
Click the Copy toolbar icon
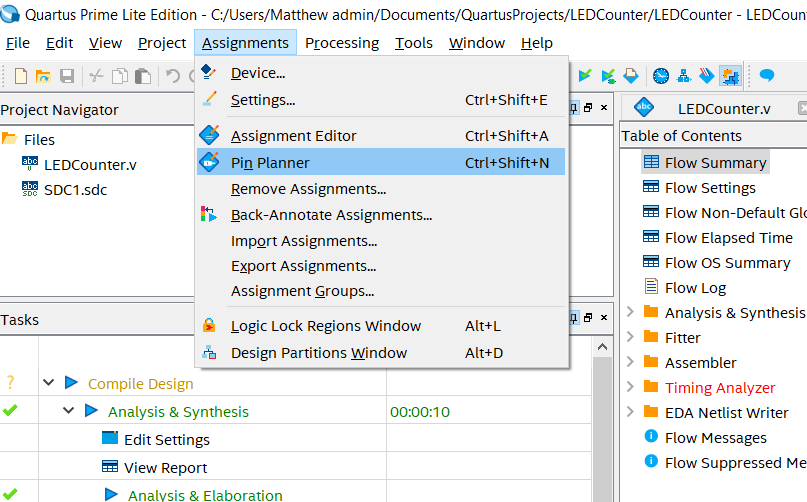coord(120,76)
